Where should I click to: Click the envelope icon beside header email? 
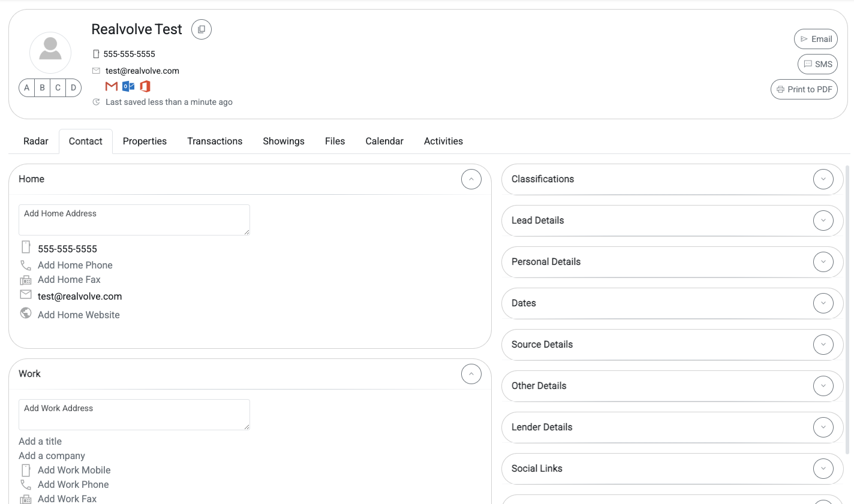96,71
